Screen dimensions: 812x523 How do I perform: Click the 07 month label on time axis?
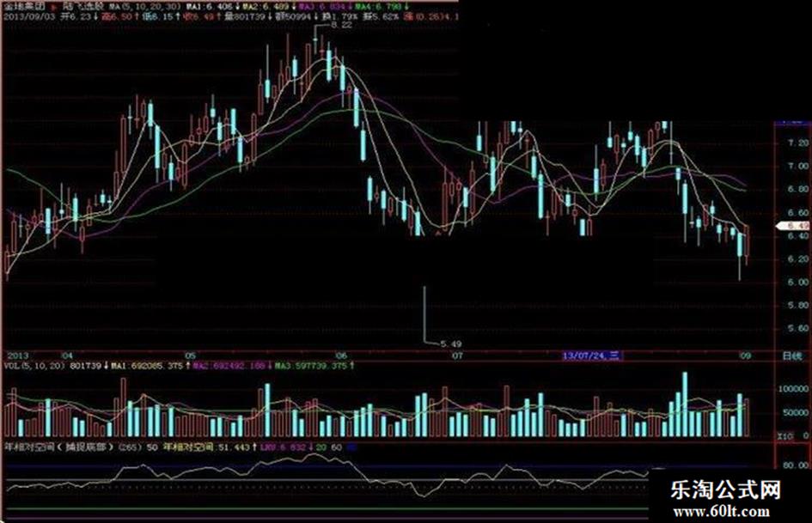point(457,356)
